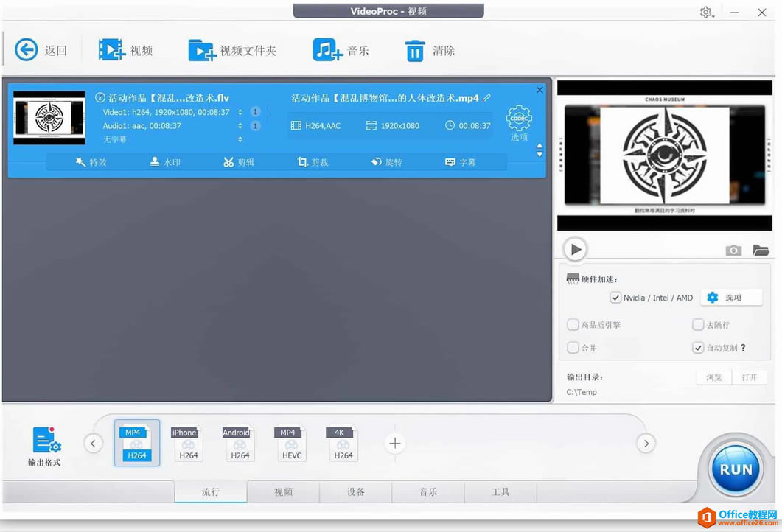
Task: Play the preview video
Action: point(576,249)
